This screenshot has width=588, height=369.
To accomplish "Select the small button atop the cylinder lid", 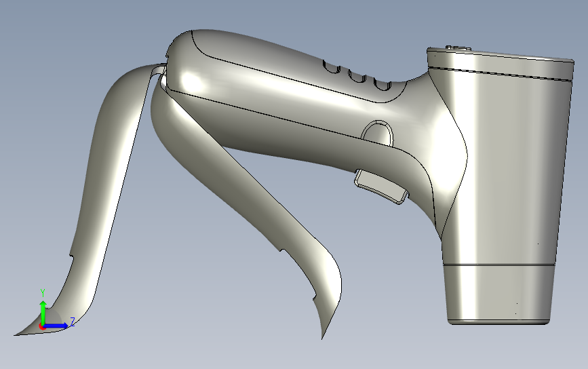I will click(x=458, y=47).
